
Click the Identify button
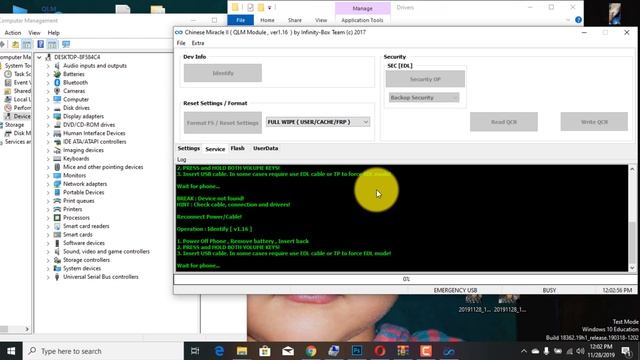pyautogui.click(x=223, y=73)
